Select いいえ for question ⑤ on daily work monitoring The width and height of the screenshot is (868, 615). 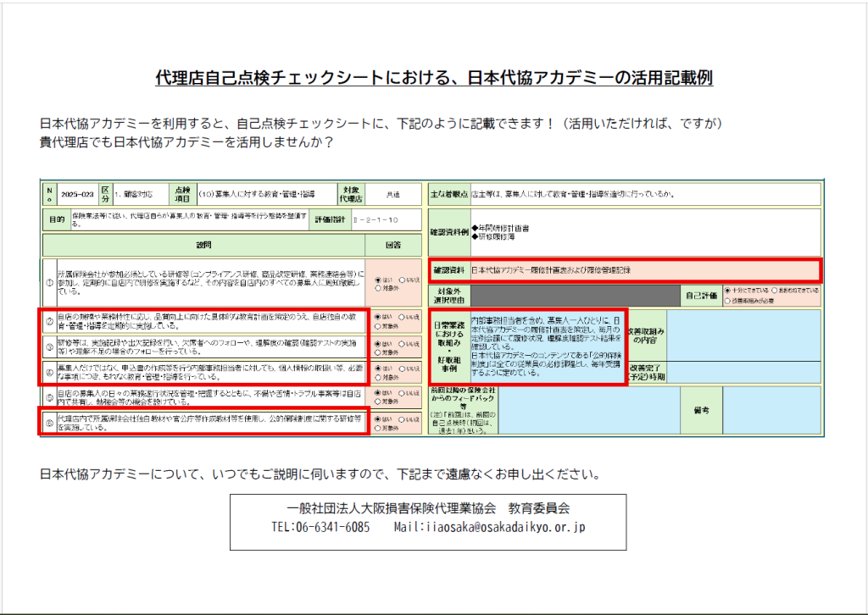402,393
